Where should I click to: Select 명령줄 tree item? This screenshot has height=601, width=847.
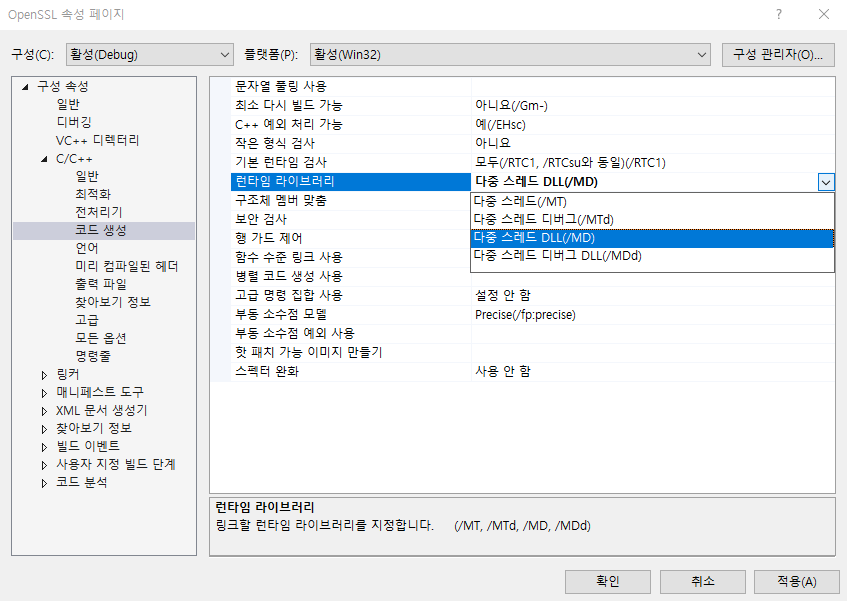coord(93,356)
